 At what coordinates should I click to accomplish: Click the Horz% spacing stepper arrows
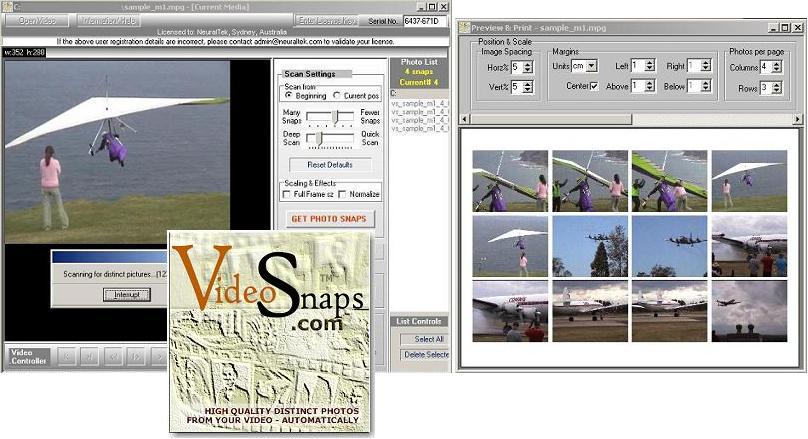[x=528, y=66]
